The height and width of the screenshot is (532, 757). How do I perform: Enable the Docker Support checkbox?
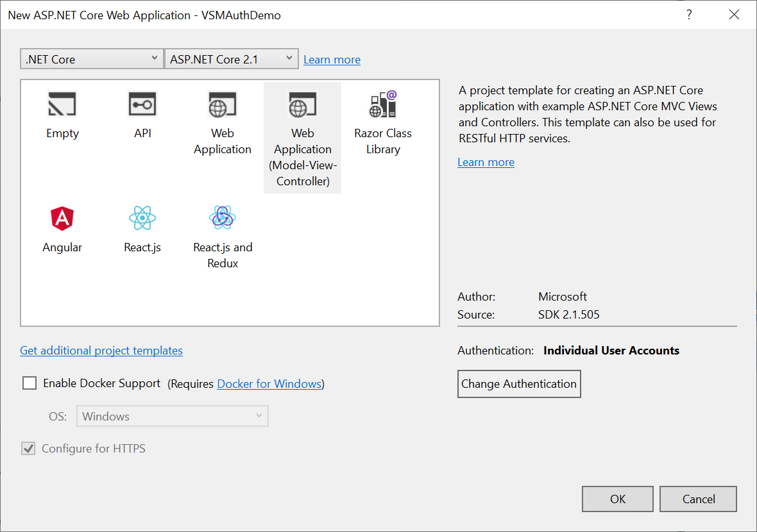[30, 383]
